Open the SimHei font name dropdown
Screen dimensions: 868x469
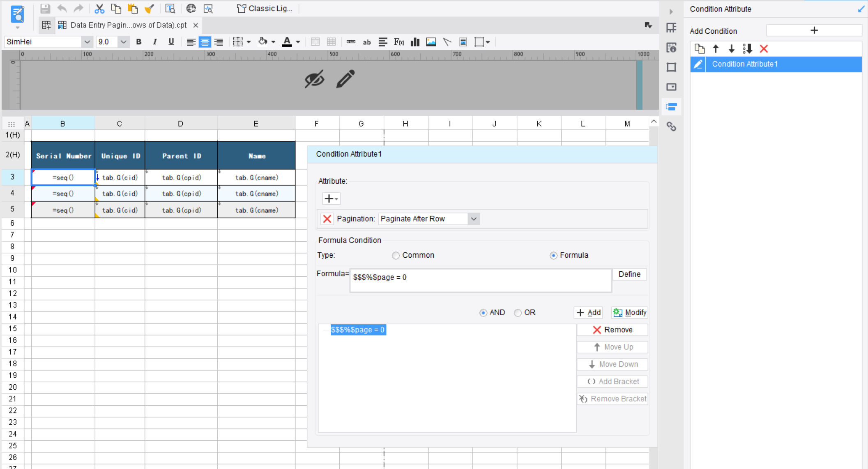pos(87,42)
